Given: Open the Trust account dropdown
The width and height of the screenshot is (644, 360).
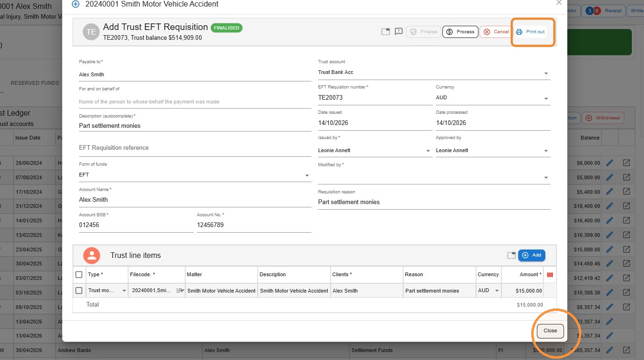Looking at the screenshot, I should 546,73.
